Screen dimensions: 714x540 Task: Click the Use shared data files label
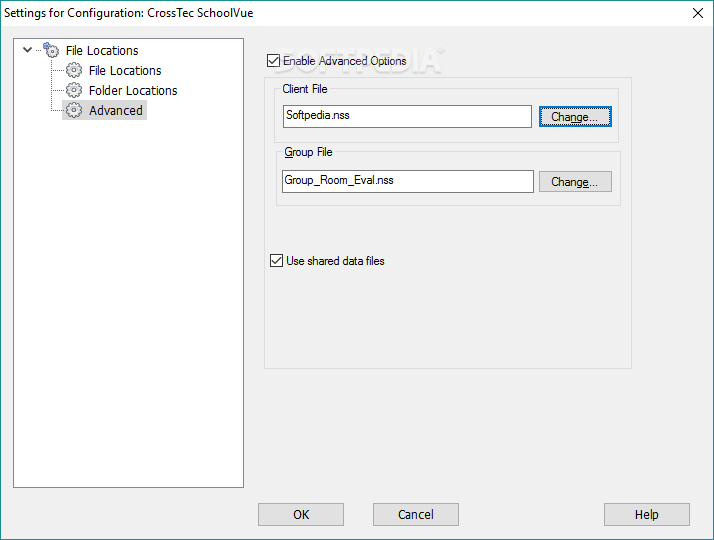click(x=335, y=261)
